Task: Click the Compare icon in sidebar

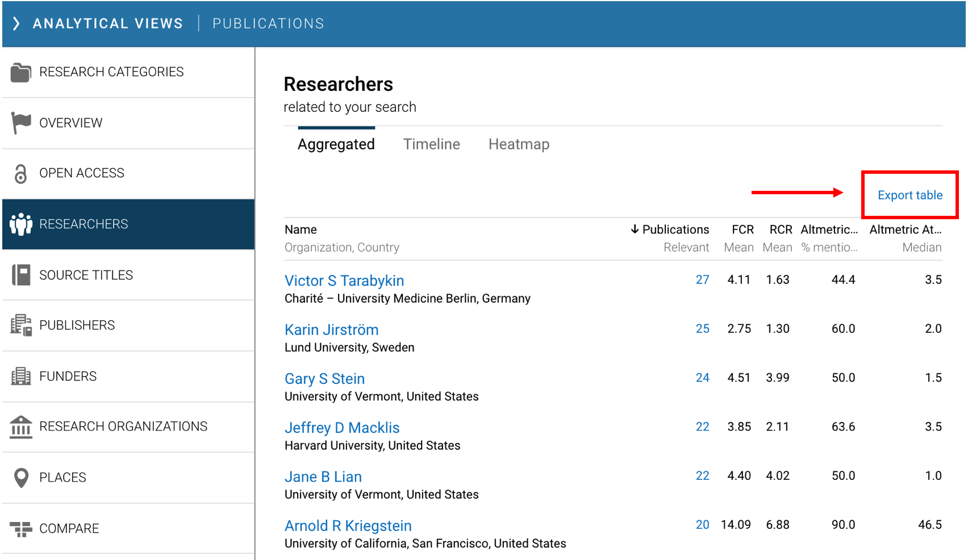Action: tap(21, 529)
